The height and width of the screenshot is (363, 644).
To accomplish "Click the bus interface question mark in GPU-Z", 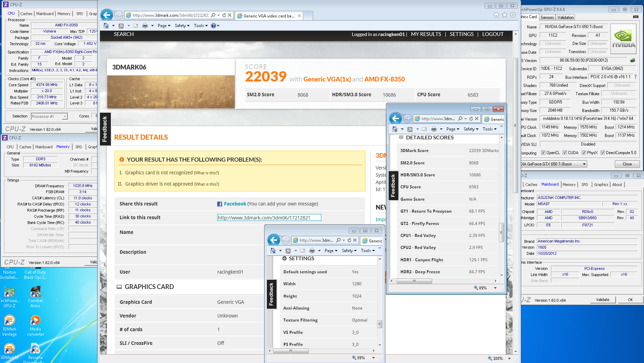I will click(x=635, y=77).
